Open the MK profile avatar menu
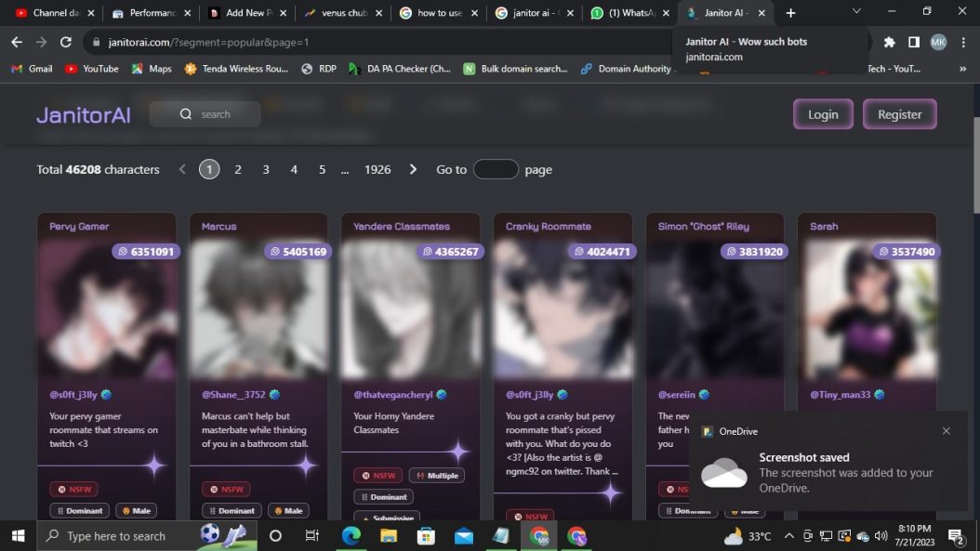 tap(938, 42)
